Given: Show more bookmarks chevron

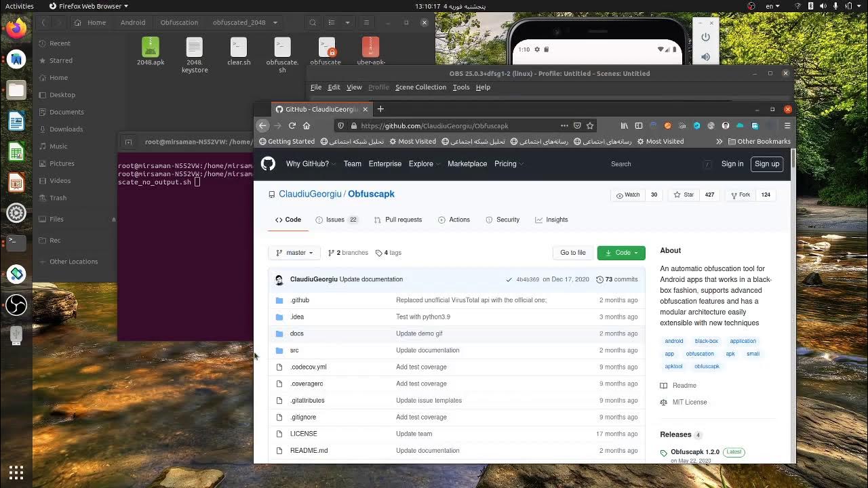Looking at the screenshot, I should tap(719, 142).
